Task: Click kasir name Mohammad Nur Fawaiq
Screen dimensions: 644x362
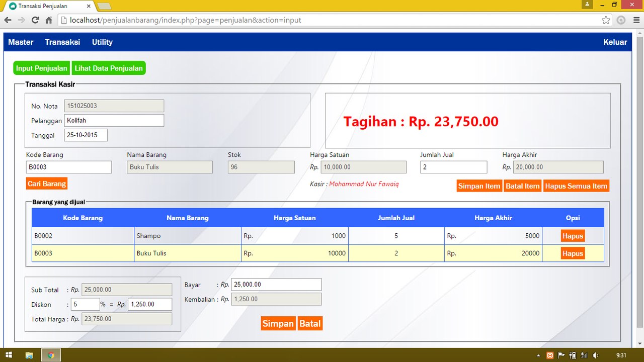Action: tap(364, 184)
